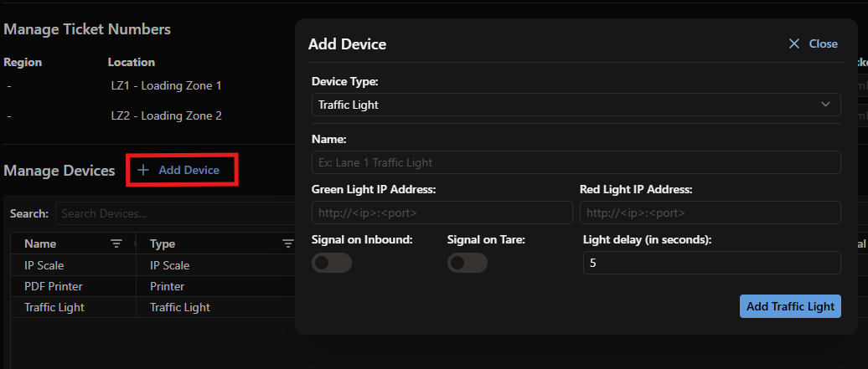
Task: Click the Light delay seconds field
Action: (x=712, y=263)
